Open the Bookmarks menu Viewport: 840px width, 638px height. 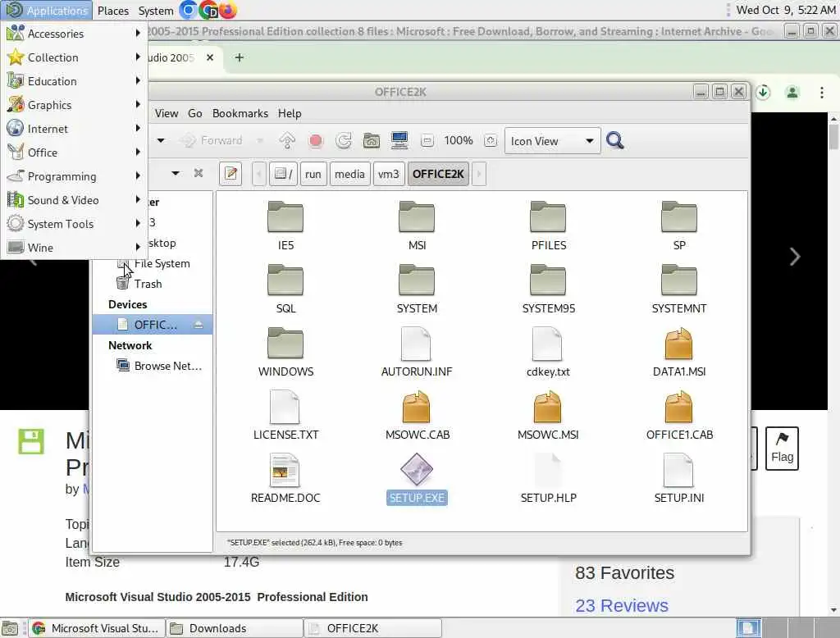[240, 113]
